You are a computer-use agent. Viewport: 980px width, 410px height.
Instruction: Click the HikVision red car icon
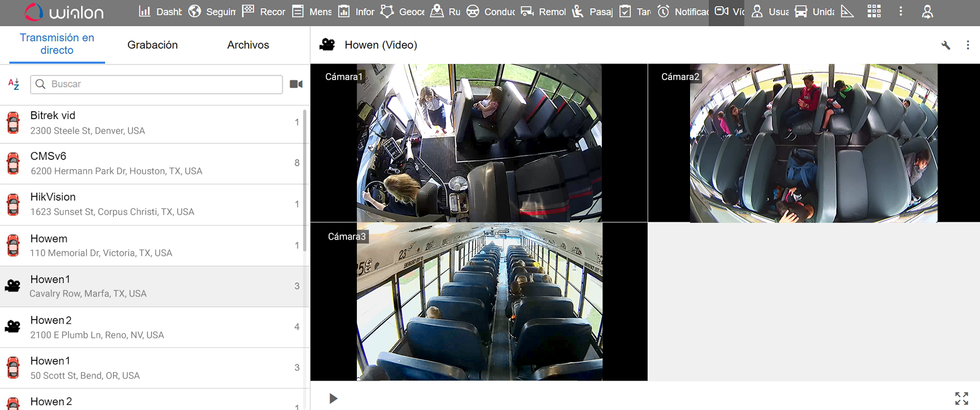pos(13,204)
